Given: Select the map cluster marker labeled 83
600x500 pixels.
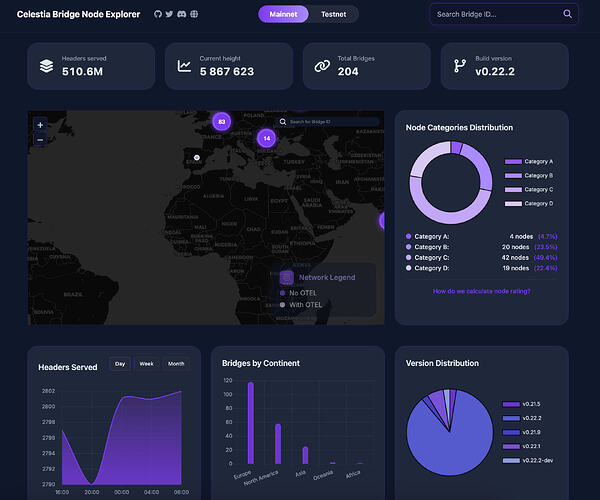Looking at the screenshot, I should click(x=222, y=122).
